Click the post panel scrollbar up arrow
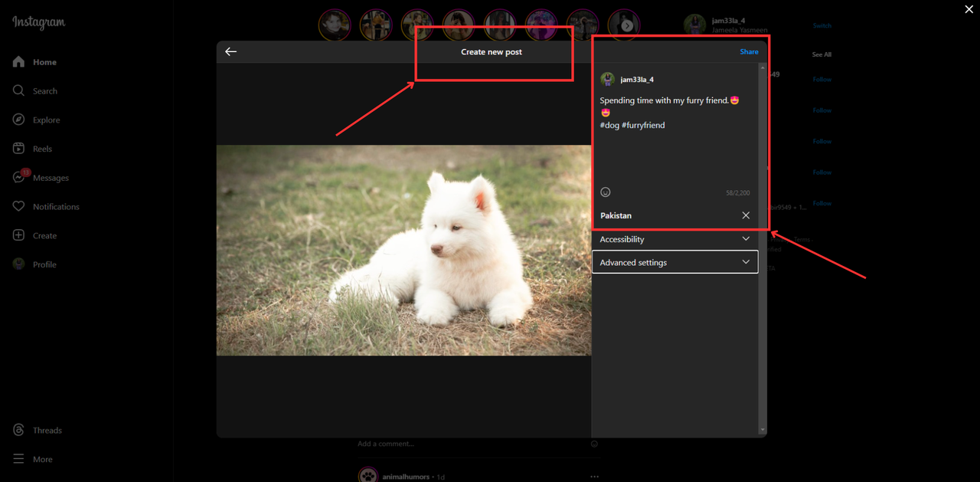This screenshot has height=482, width=980. coord(762,68)
